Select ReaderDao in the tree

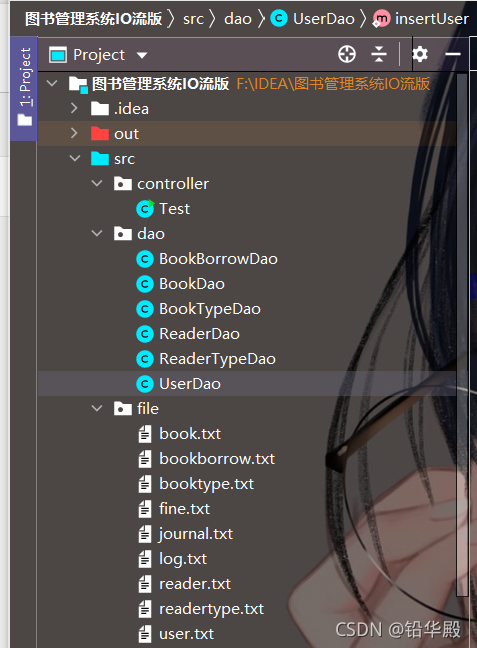(x=199, y=334)
